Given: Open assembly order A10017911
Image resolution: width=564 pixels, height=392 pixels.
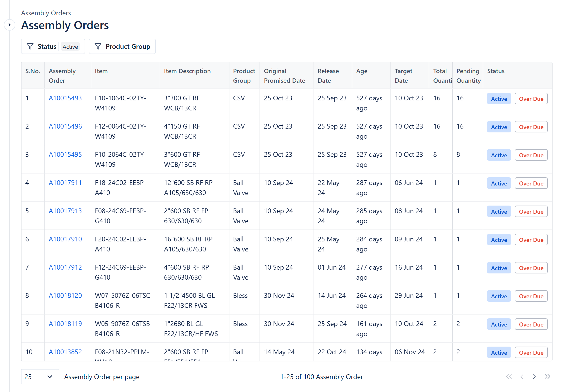Looking at the screenshot, I should 65,182.
